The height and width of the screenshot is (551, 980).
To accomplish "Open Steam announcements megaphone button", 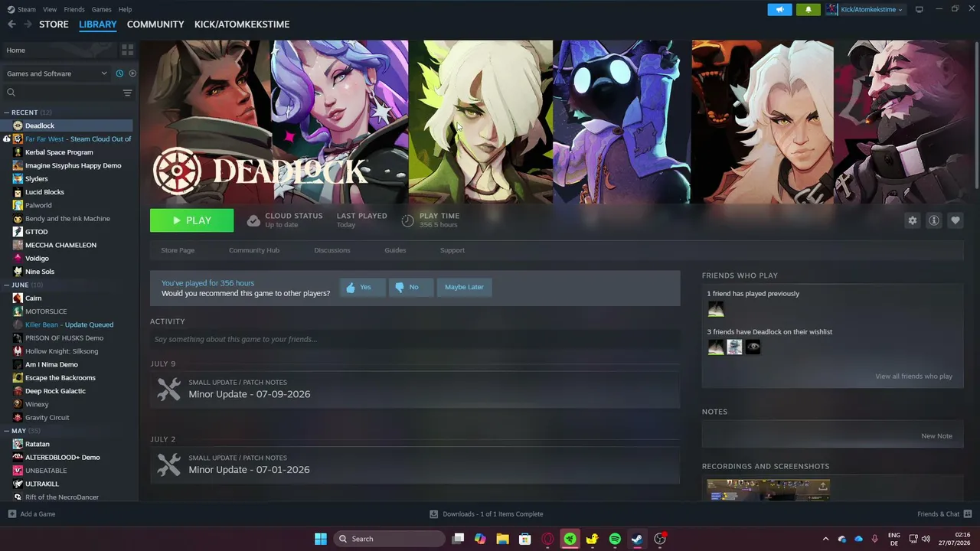I will pyautogui.click(x=779, y=9).
